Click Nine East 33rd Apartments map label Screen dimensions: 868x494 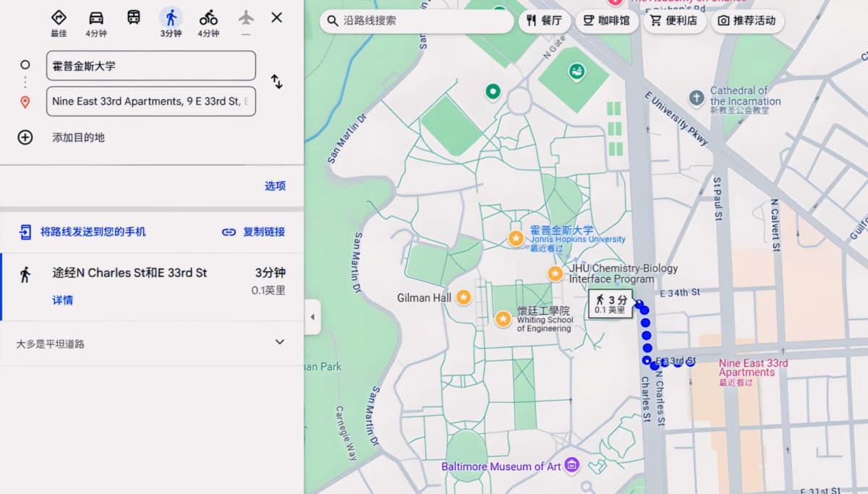click(x=753, y=368)
